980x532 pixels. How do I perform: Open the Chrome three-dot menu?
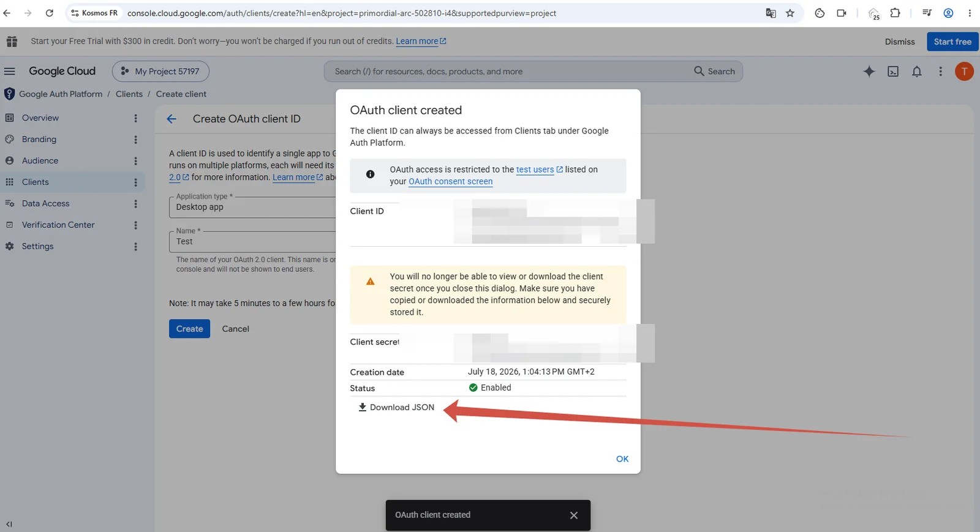(970, 13)
